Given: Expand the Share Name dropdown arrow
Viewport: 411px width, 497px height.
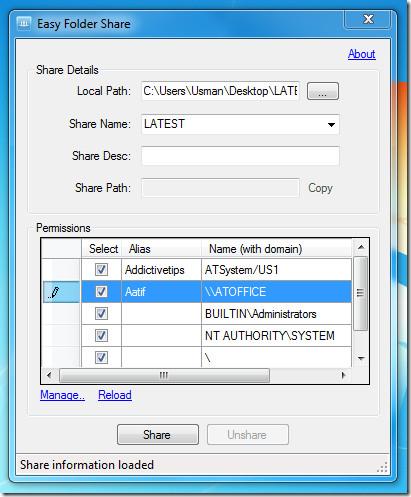Looking at the screenshot, I should point(331,125).
